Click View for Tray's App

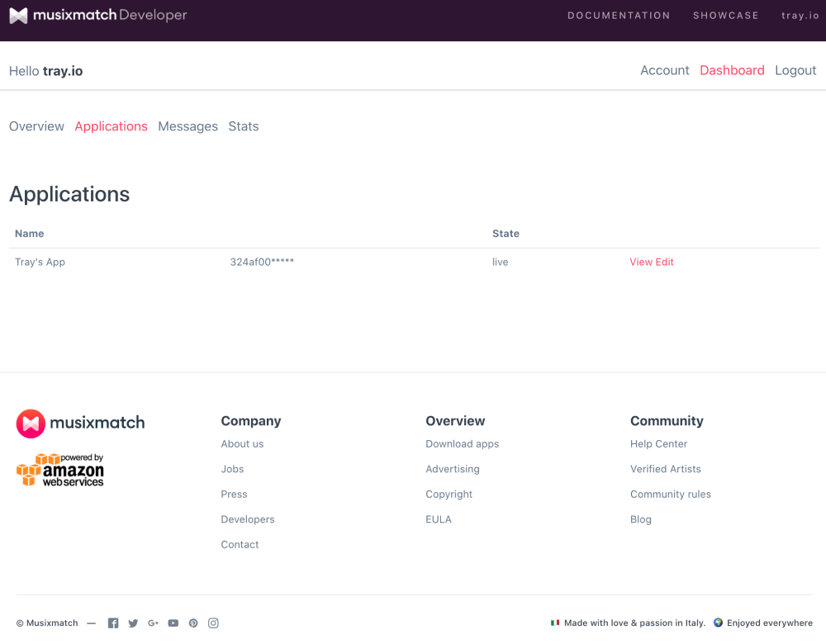641,262
